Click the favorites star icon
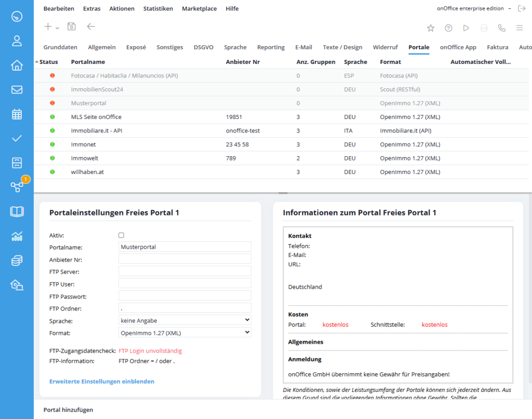Viewport: 532px width, 419px height. [431, 28]
